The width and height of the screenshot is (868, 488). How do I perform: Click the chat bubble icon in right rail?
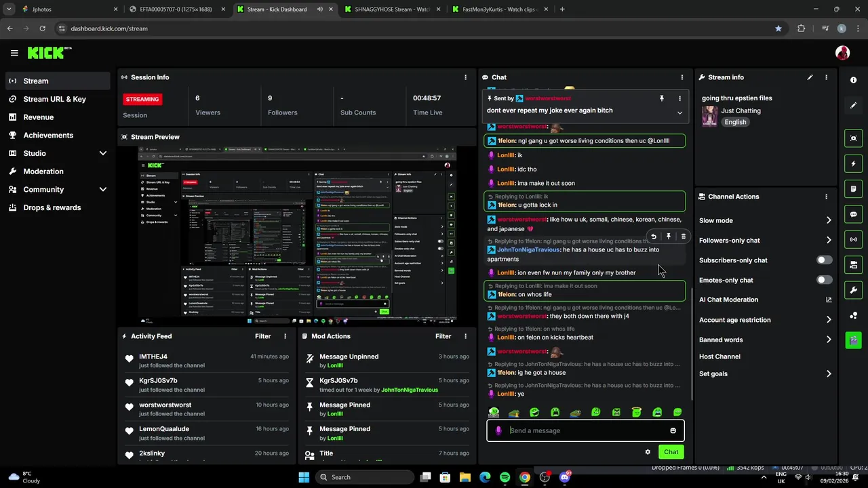click(x=853, y=214)
